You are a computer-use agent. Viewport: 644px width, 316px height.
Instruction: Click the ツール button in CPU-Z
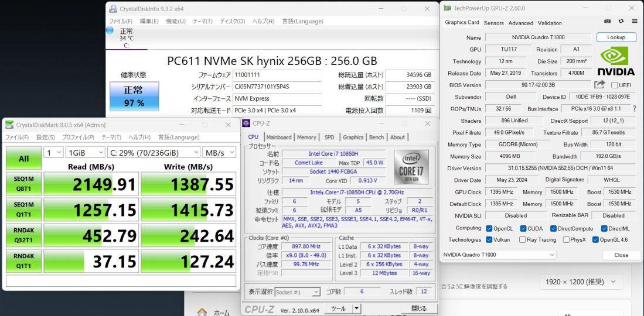(x=338, y=308)
